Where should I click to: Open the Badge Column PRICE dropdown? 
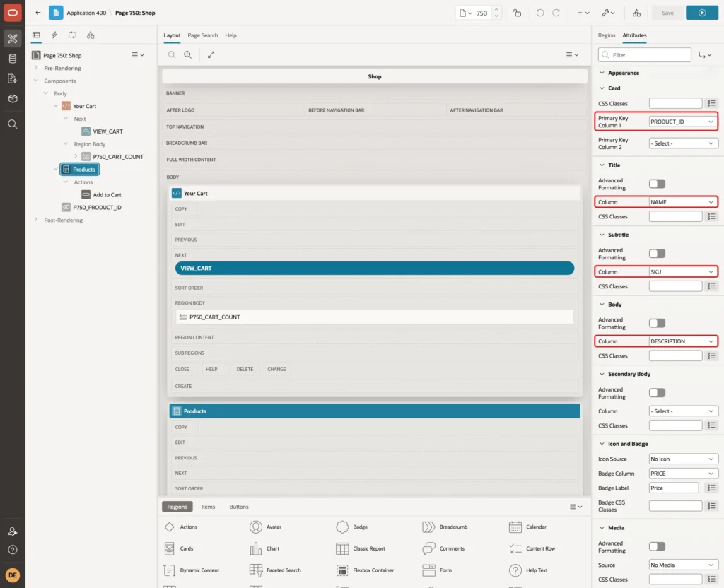tap(683, 473)
